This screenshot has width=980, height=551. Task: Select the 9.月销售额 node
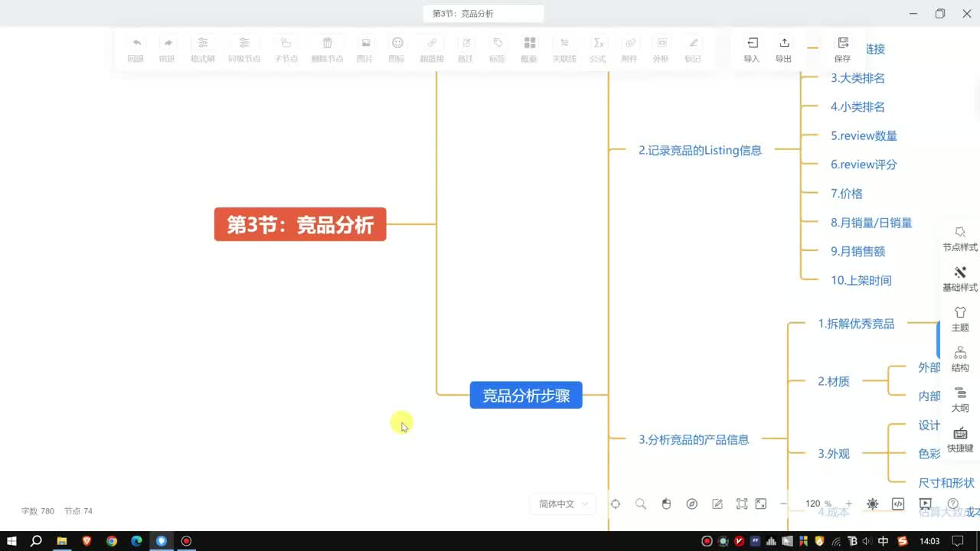(857, 251)
